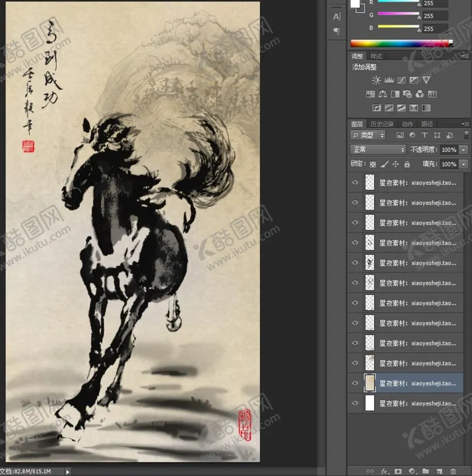The width and height of the screenshot is (472, 476).
Task: Add a Brightness/Contrast adjustment
Action: [x=376, y=80]
